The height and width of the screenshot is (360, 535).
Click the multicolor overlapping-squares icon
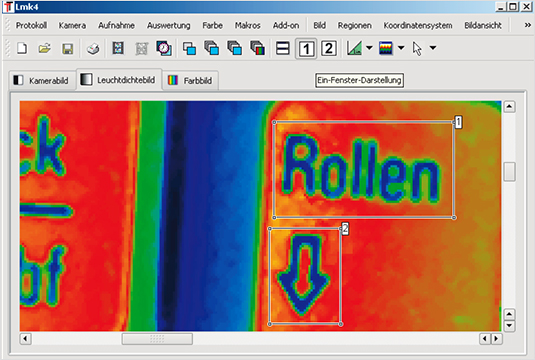pyautogui.click(x=258, y=48)
